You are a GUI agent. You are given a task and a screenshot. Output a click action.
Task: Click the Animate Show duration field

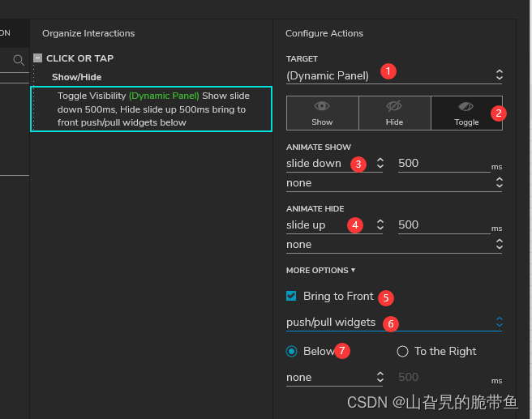pos(443,163)
